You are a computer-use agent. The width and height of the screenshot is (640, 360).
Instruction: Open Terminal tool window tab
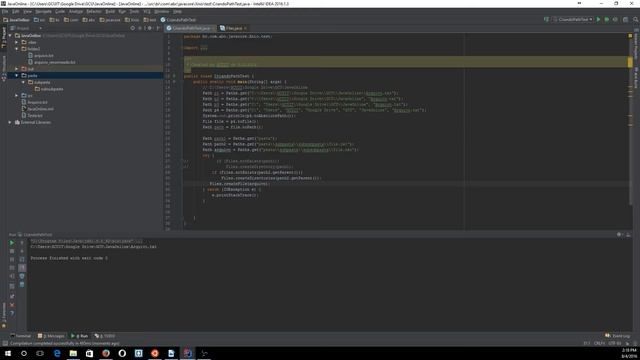20,336
